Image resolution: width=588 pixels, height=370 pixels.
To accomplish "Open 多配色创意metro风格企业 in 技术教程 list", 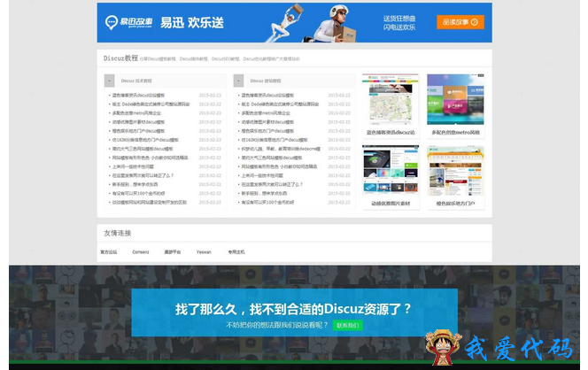I will pyautogui.click(x=136, y=112).
